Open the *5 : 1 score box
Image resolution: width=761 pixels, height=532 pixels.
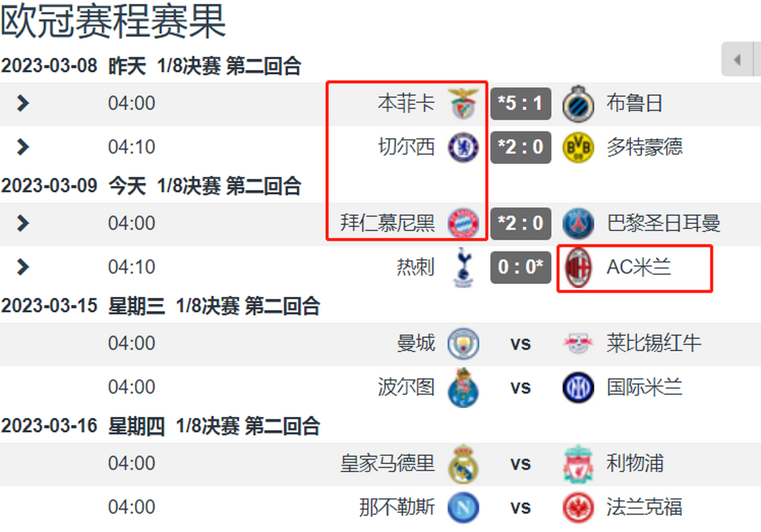[521, 103]
